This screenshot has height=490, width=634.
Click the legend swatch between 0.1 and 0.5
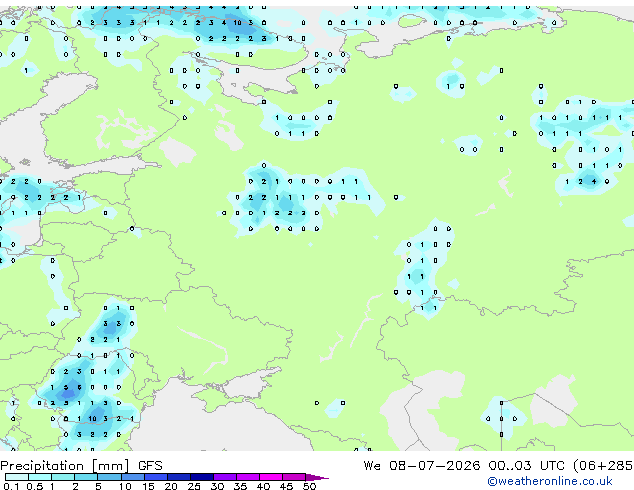point(17,477)
